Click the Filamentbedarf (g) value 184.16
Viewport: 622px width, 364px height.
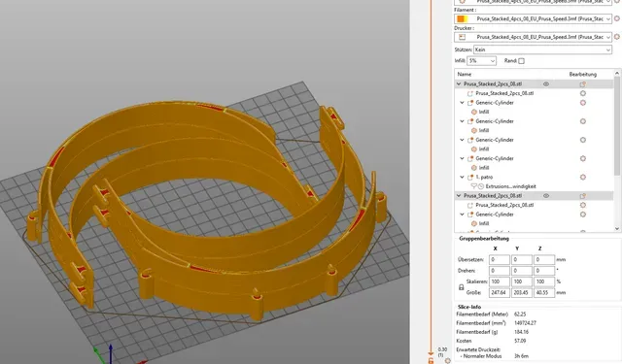pyautogui.click(x=521, y=332)
